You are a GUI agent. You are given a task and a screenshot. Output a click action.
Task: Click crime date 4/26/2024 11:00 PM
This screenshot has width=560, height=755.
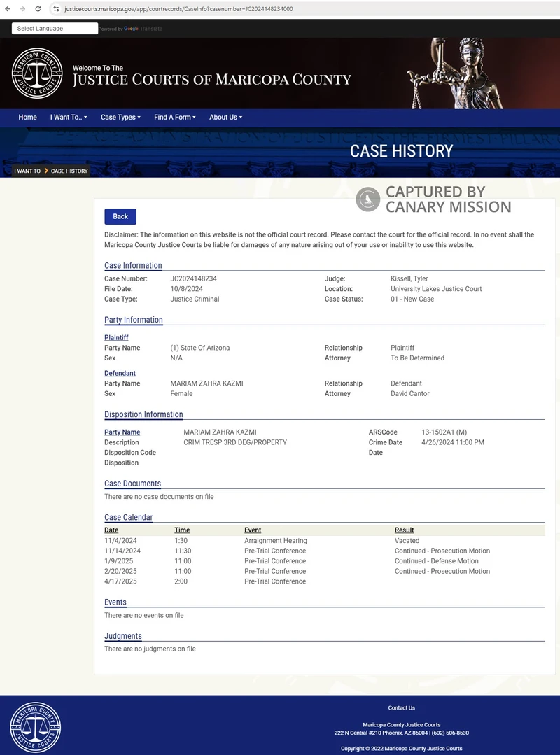[453, 442]
